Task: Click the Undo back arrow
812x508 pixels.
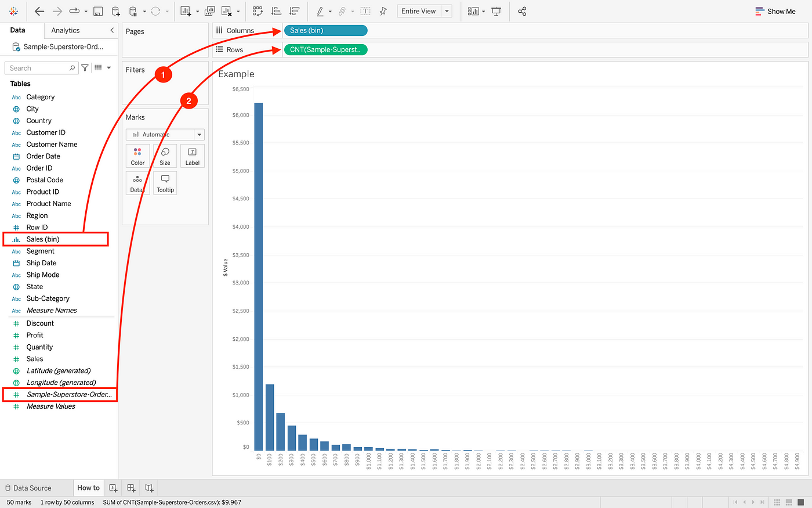Action: point(39,11)
